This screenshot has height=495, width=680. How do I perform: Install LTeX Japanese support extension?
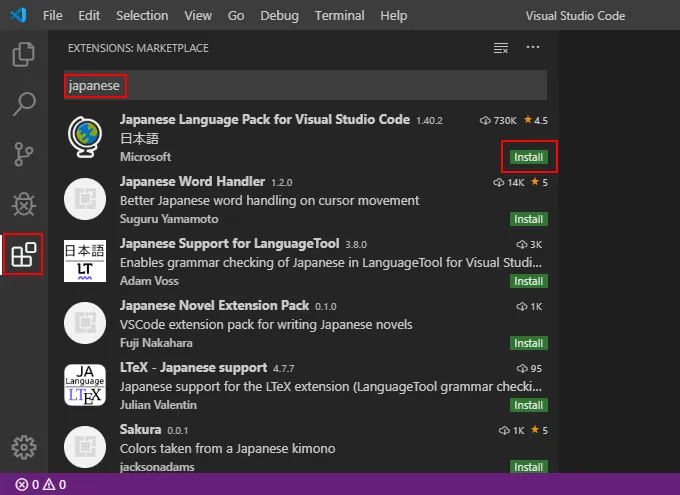click(529, 405)
